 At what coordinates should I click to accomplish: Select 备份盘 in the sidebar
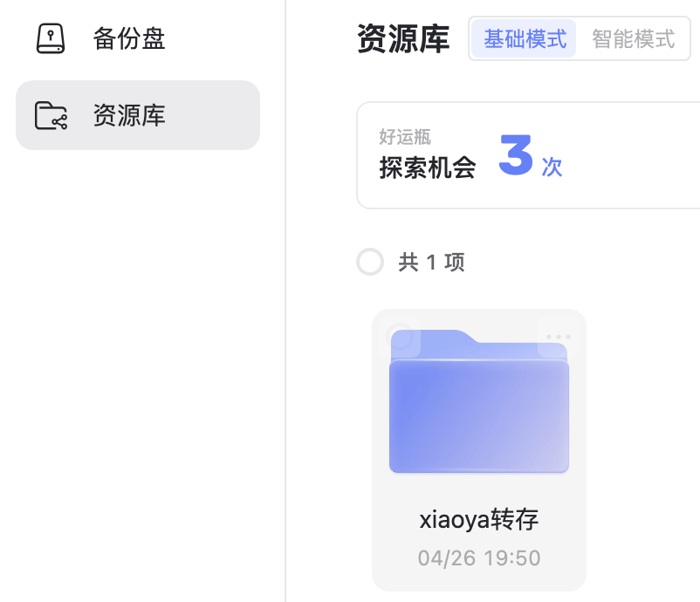(128, 38)
